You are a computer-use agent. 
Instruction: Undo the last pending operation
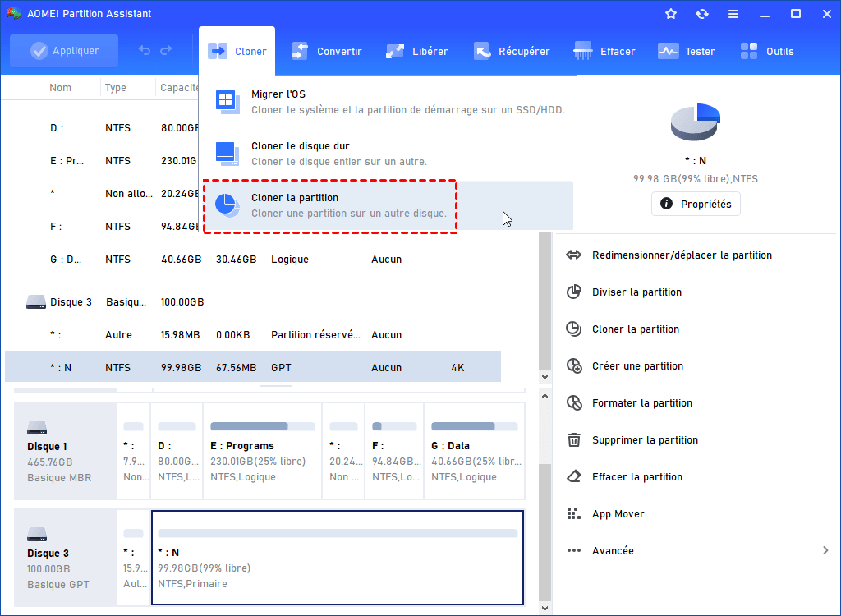click(x=145, y=50)
